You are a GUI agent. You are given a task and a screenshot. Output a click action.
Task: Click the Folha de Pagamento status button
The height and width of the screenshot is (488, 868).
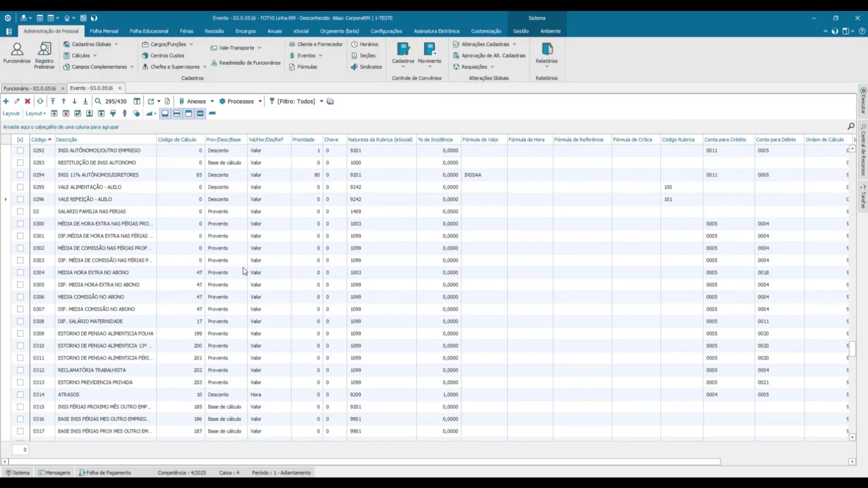pos(105,473)
